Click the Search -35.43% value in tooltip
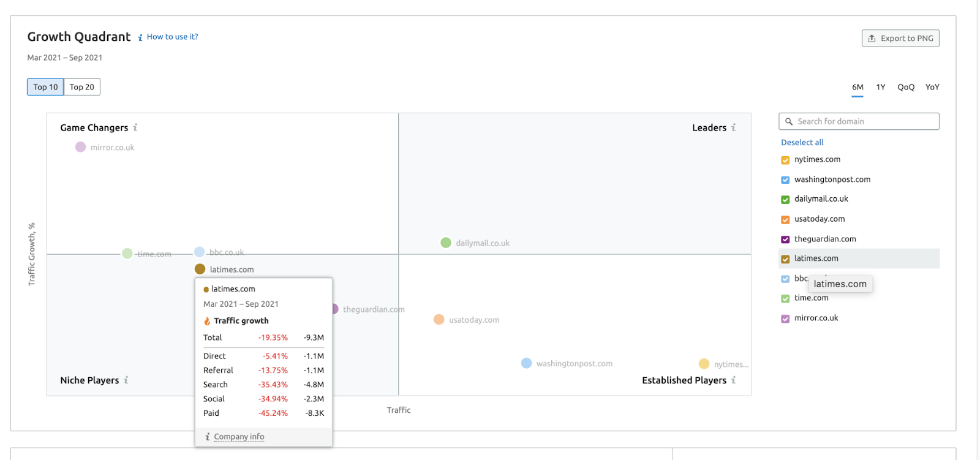This screenshot has height=460, width=980. tap(273, 385)
